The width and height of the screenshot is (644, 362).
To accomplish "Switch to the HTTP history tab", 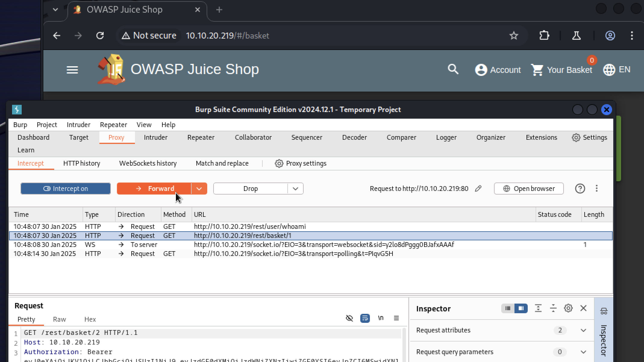I will coord(82,163).
